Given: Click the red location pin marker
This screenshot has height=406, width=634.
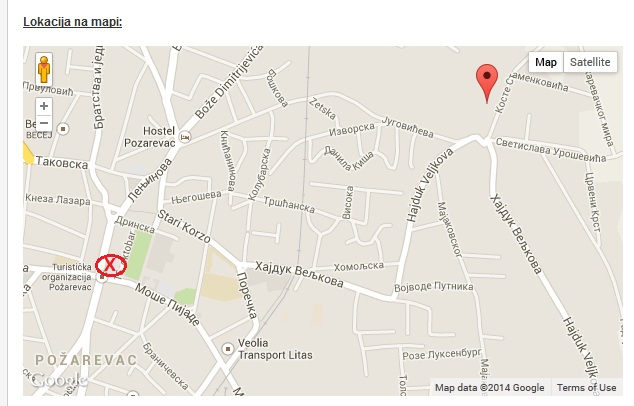Looking at the screenshot, I should pyautogui.click(x=487, y=83).
